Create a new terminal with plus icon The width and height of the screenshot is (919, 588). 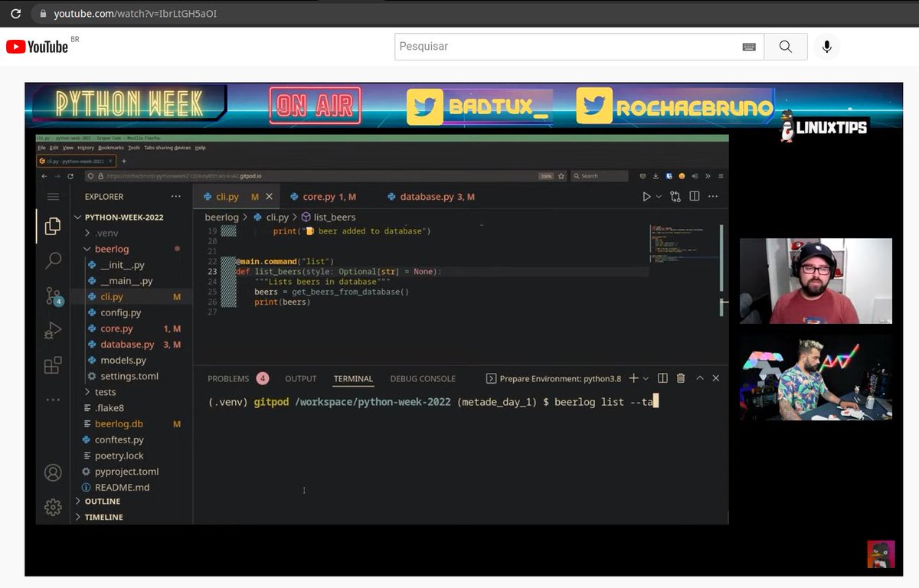[x=633, y=378]
